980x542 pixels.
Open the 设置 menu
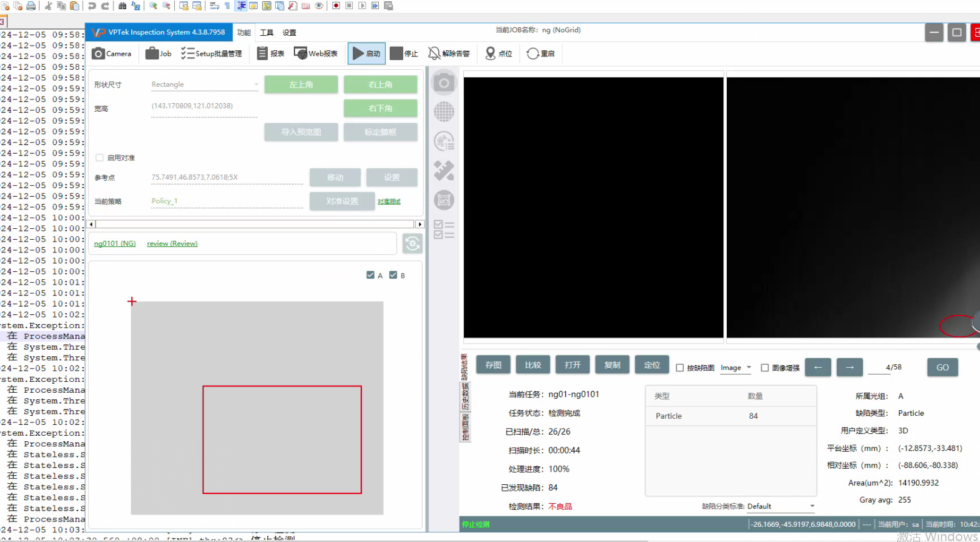pos(290,33)
